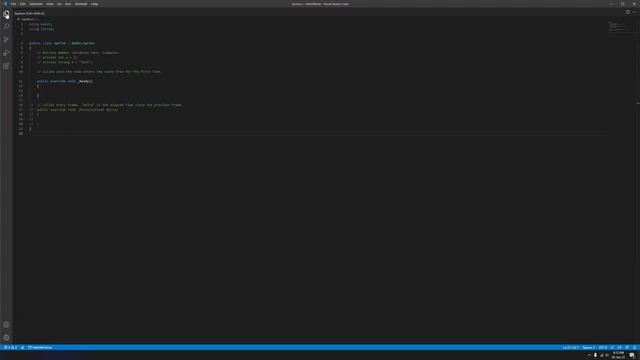Open the Windows action center icon

632,356
